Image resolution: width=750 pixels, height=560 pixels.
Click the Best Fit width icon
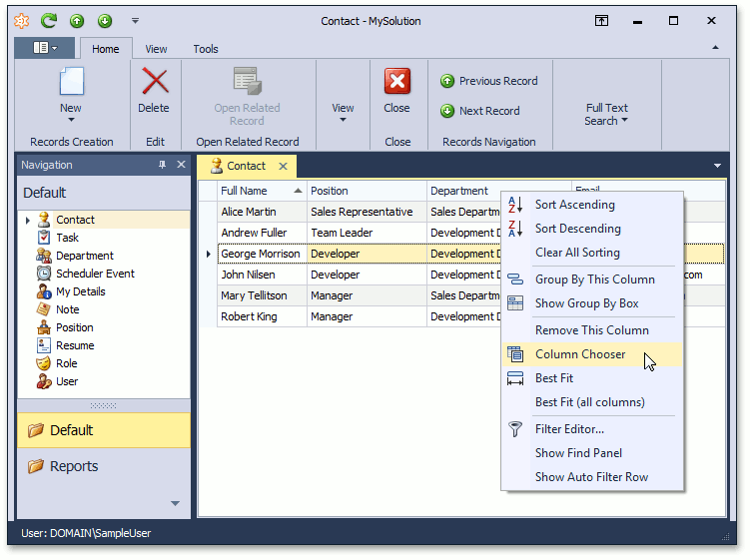(x=515, y=378)
